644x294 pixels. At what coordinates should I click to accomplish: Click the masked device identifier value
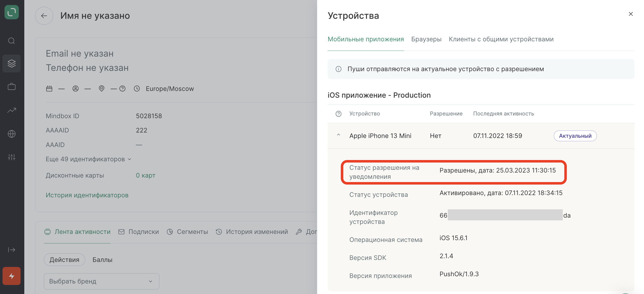[505, 215]
